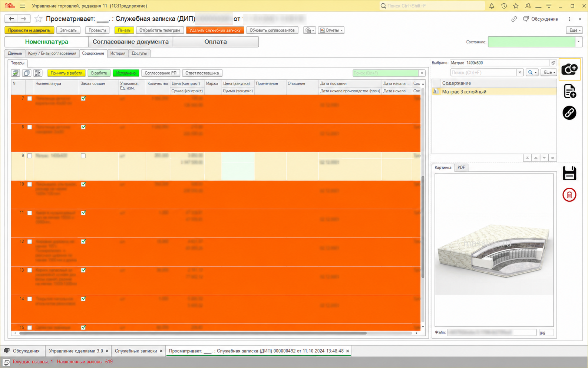Image resolution: width=588 pixels, height=368 pixels.
Task: Tick the selection checkbox in row 12
Action: [30, 241]
